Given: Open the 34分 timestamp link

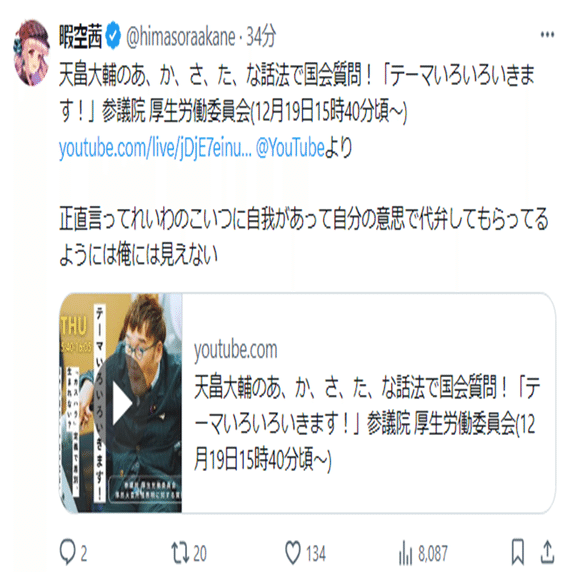Looking at the screenshot, I should click(x=261, y=37).
